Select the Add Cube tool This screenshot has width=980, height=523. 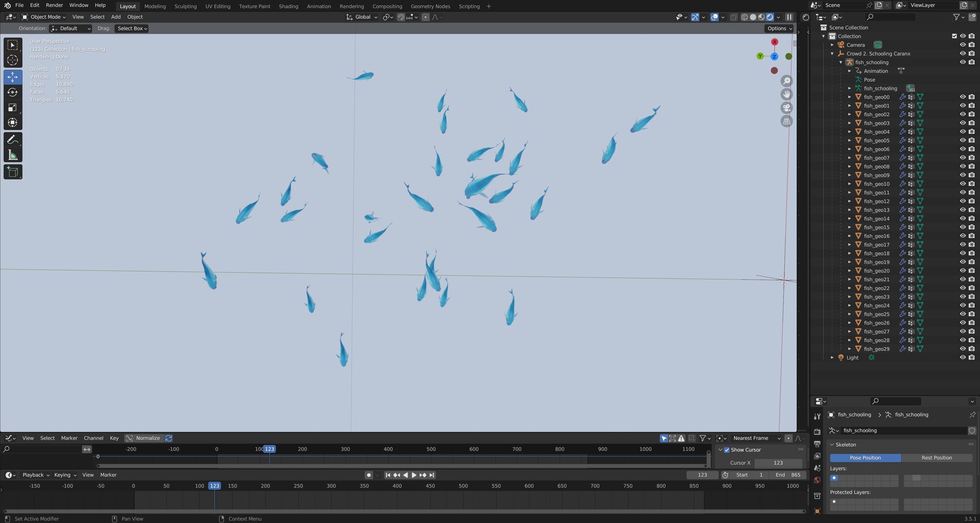[13, 172]
